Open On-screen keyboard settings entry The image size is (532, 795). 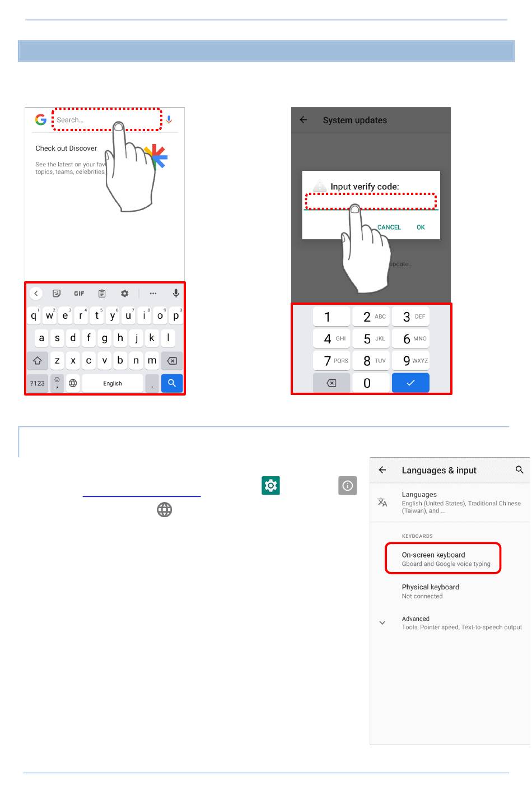pyautogui.click(x=443, y=559)
